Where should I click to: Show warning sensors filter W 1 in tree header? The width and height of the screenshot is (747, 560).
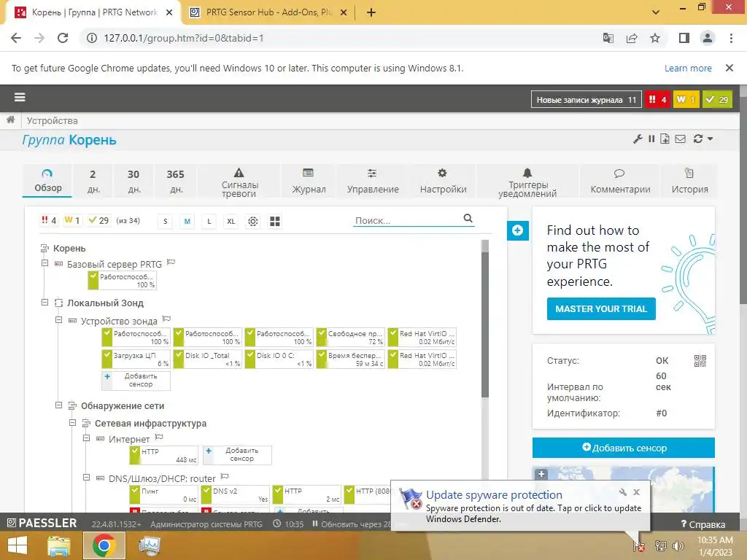(72, 220)
